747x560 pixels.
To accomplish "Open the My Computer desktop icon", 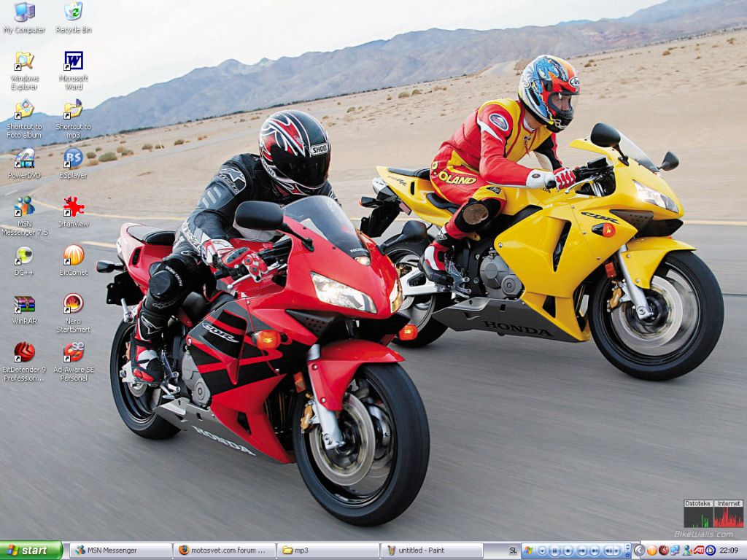I will [24, 17].
